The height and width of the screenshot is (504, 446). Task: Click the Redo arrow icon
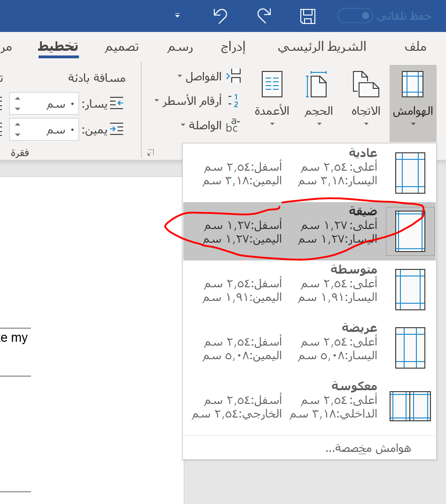point(264,16)
